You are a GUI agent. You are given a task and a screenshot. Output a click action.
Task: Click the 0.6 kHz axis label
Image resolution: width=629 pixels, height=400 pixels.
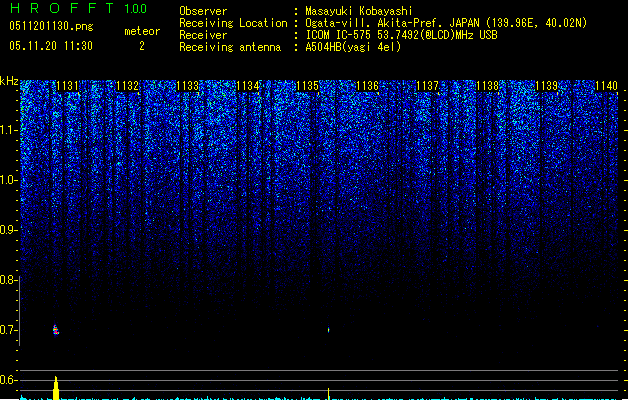[8, 380]
